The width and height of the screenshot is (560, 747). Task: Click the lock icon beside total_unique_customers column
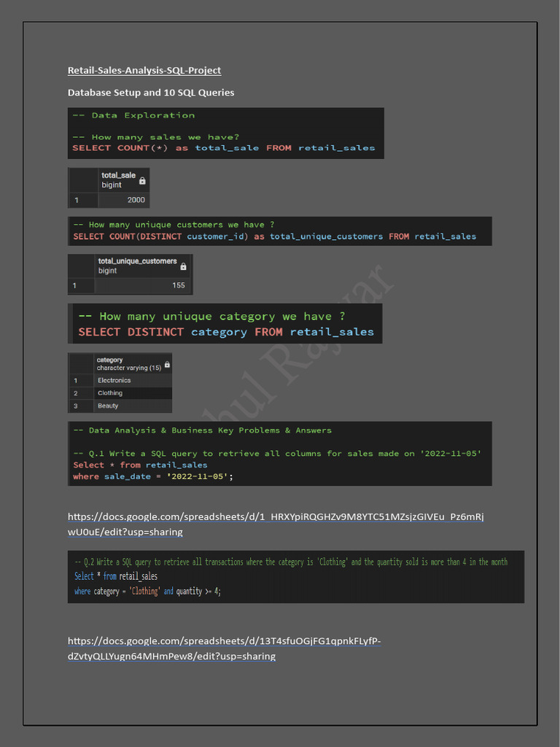pos(183,266)
